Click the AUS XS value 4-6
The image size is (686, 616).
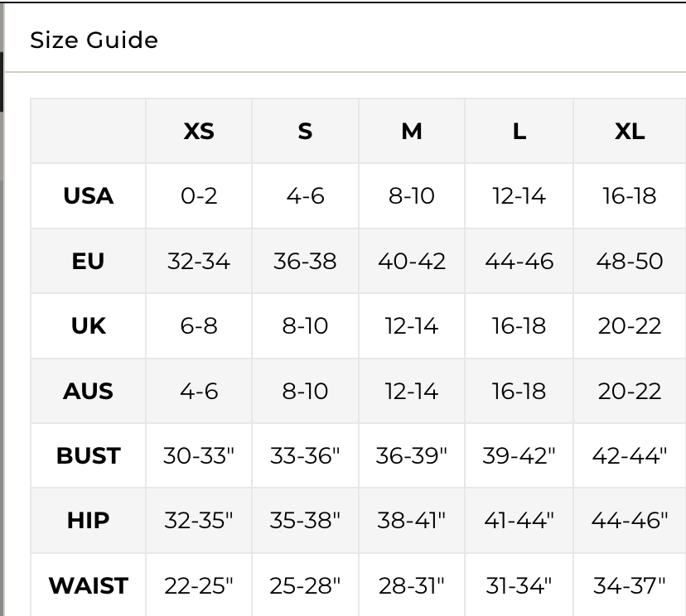point(199,391)
